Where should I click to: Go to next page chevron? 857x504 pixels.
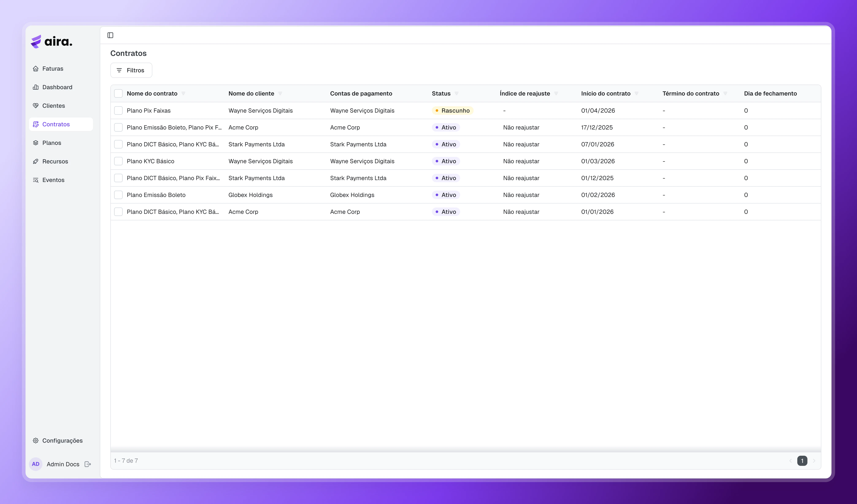pyautogui.click(x=814, y=461)
